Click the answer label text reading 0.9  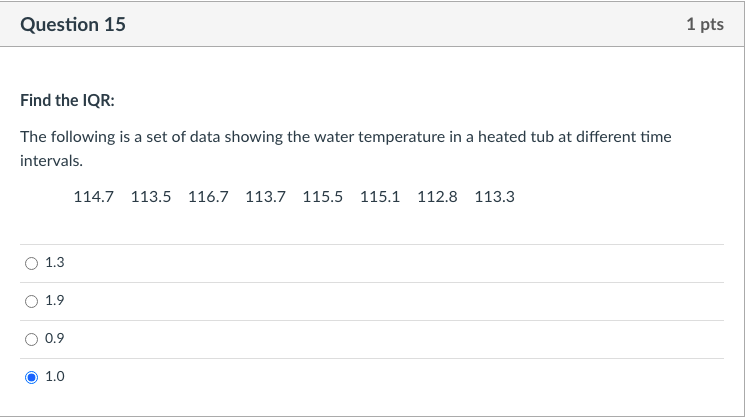(x=55, y=339)
